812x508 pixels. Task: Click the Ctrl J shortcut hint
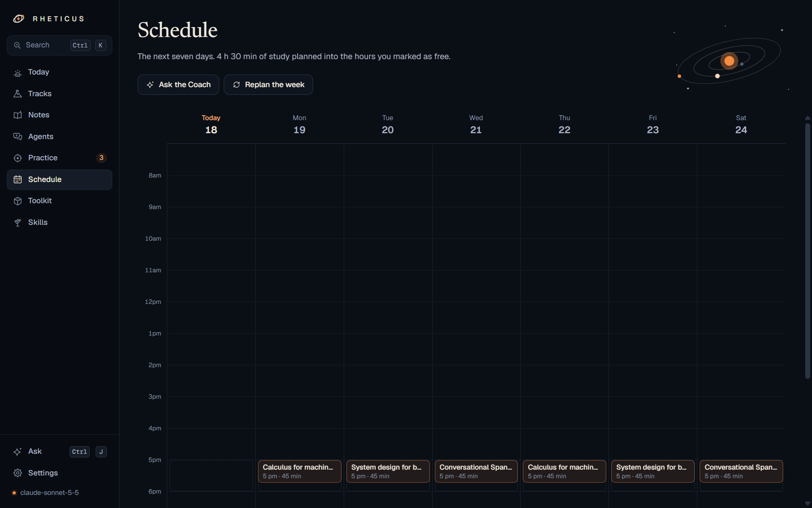pos(88,452)
